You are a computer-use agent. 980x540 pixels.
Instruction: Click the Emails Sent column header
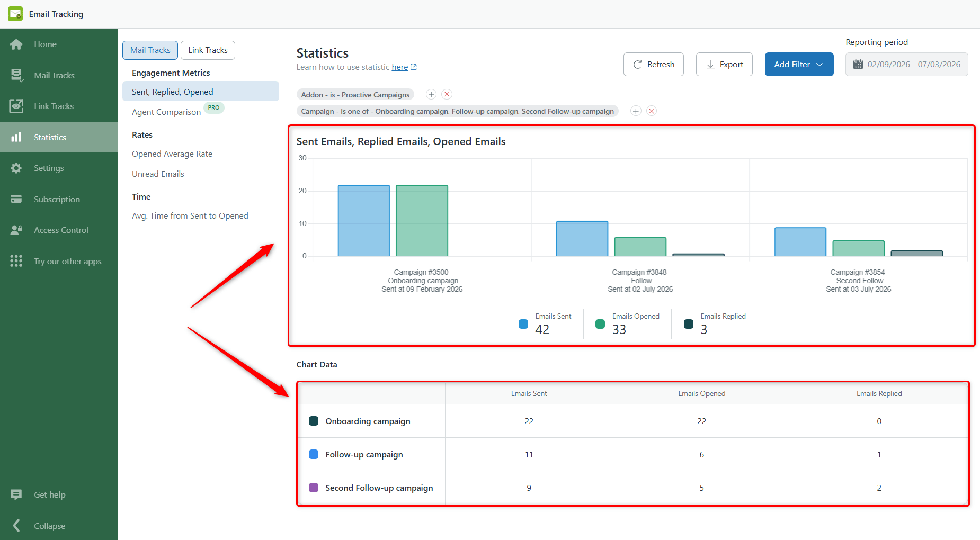pyautogui.click(x=529, y=393)
